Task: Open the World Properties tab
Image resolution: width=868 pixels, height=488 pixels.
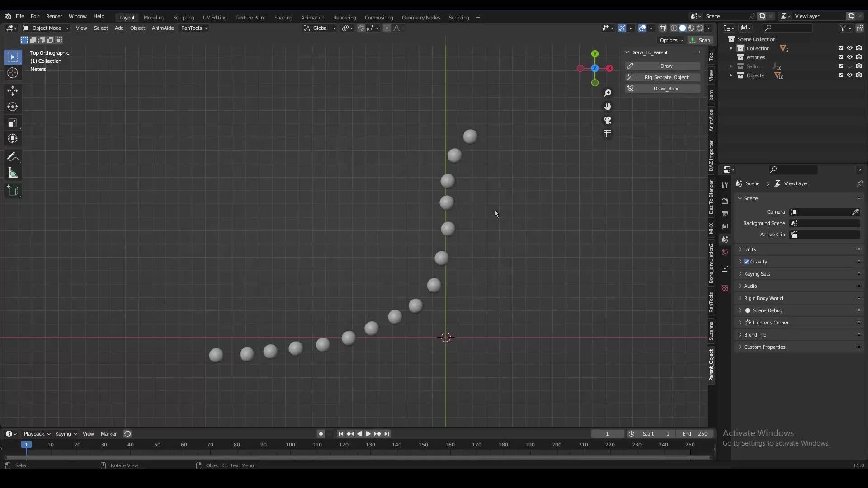Action: tap(725, 253)
